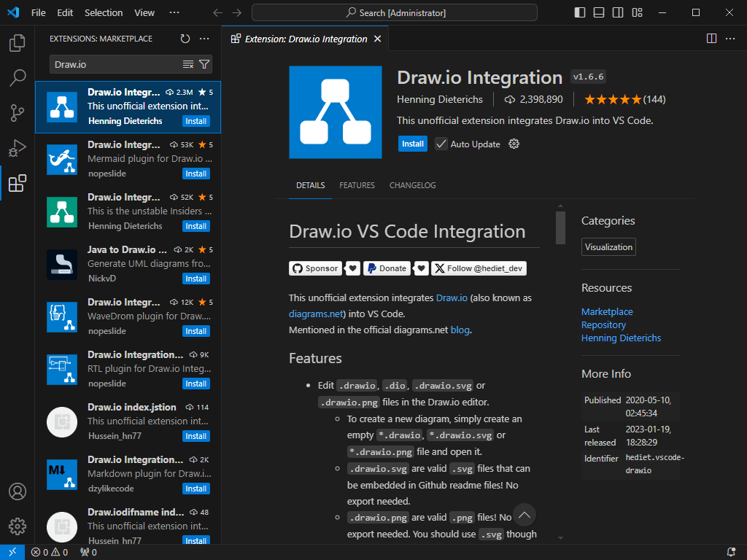747x560 pixels.
Task: Toggle the Auto Update checkbox
Action: pos(441,144)
